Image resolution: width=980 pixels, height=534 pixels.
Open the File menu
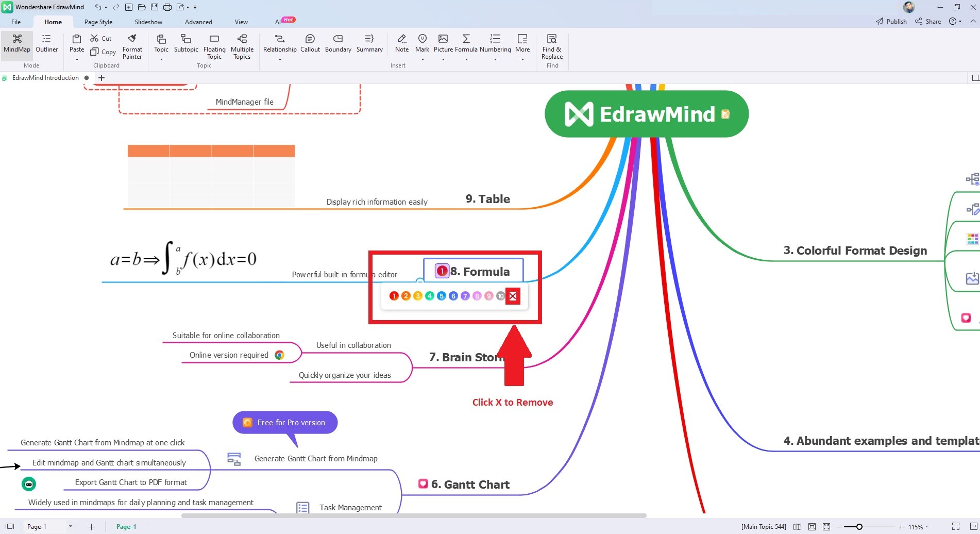(16, 22)
